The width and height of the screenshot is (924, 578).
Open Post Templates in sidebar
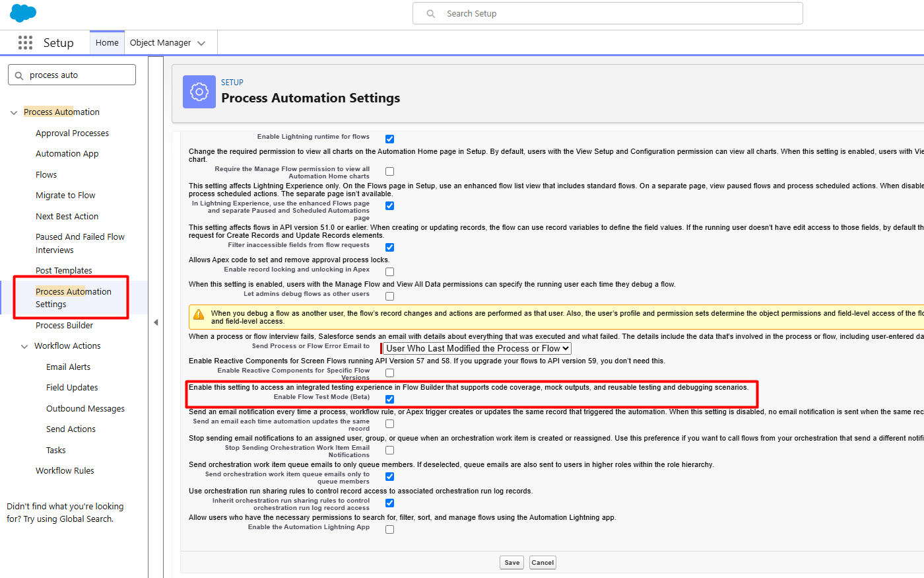[x=64, y=270]
